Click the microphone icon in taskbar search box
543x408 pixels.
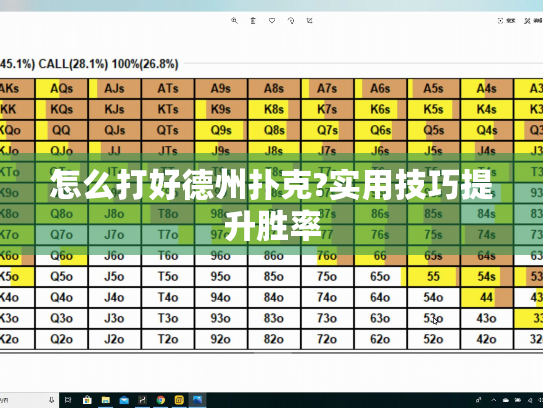pos(51,400)
